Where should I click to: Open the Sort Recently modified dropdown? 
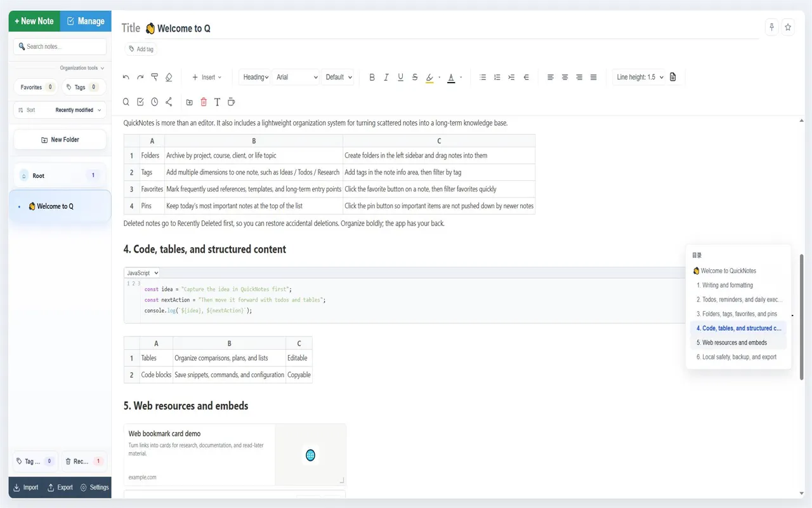pyautogui.click(x=60, y=110)
